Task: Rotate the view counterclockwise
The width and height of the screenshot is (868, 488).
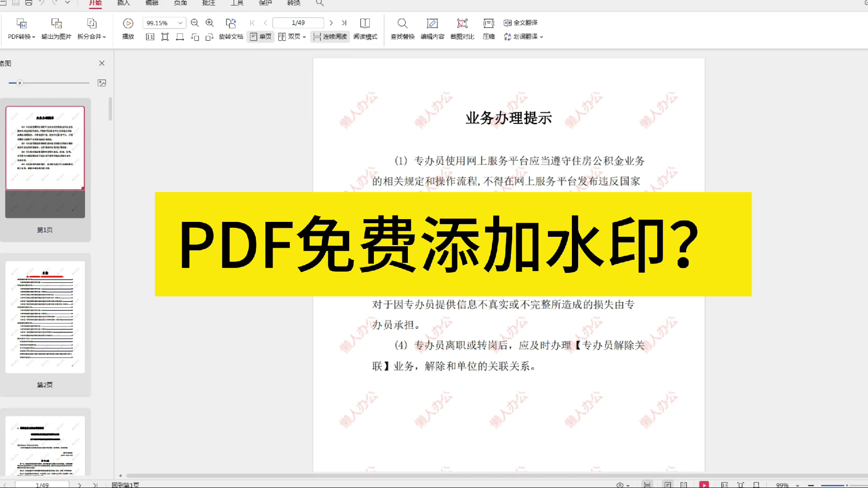Action: click(x=195, y=37)
